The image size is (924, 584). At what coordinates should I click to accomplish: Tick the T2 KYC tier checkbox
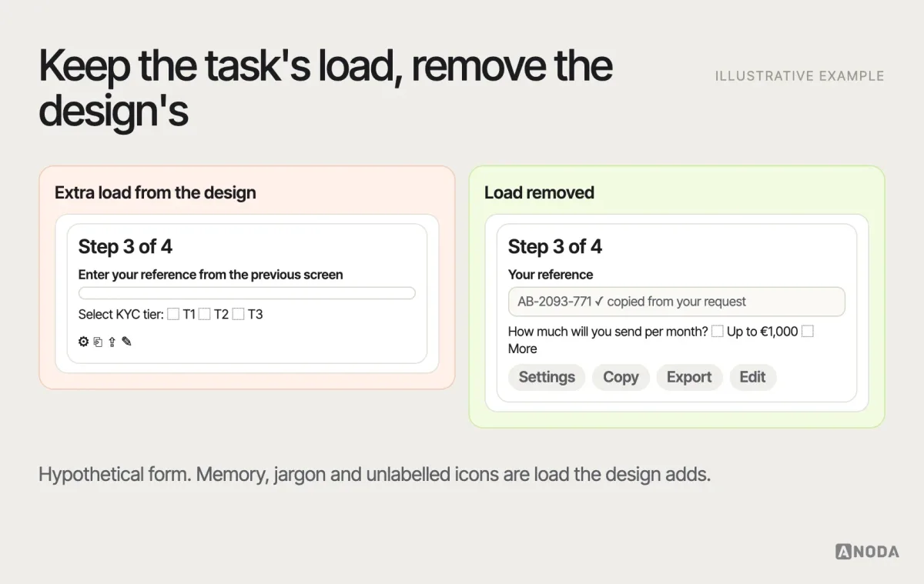pos(205,314)
